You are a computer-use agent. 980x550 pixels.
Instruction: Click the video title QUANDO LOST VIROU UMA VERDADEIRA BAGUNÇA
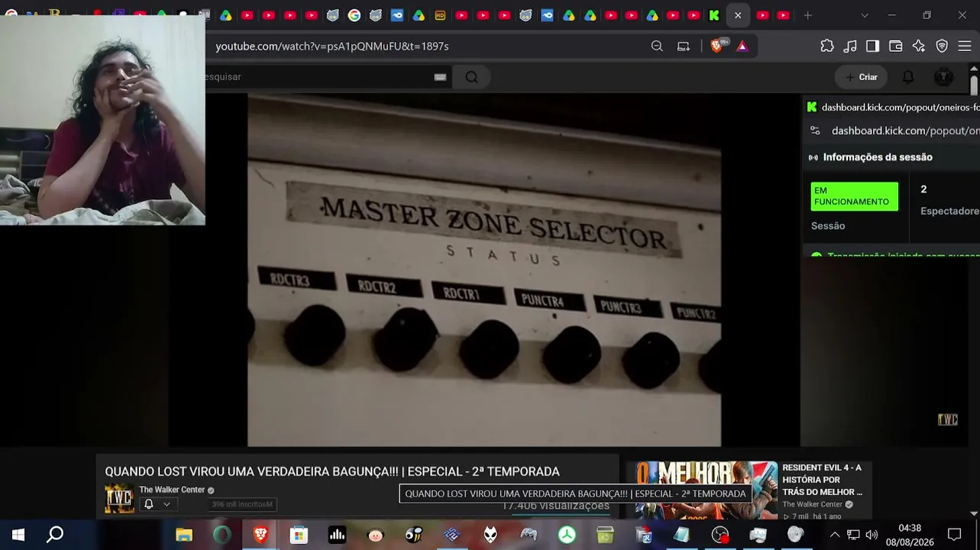pos(332,471)
